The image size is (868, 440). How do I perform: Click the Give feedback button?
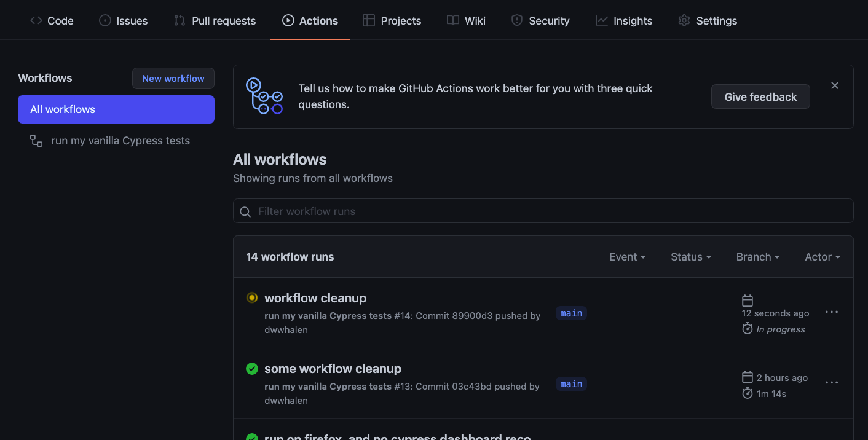coord(760,96)
